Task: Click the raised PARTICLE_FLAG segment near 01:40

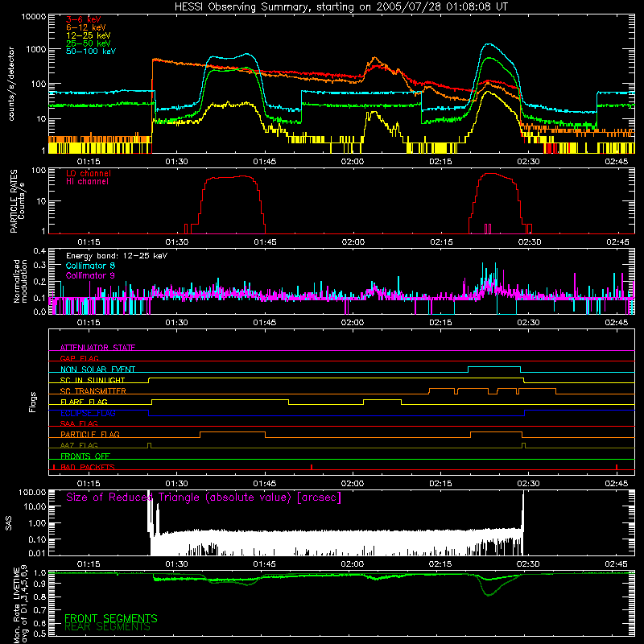Action: coord(233,432)
